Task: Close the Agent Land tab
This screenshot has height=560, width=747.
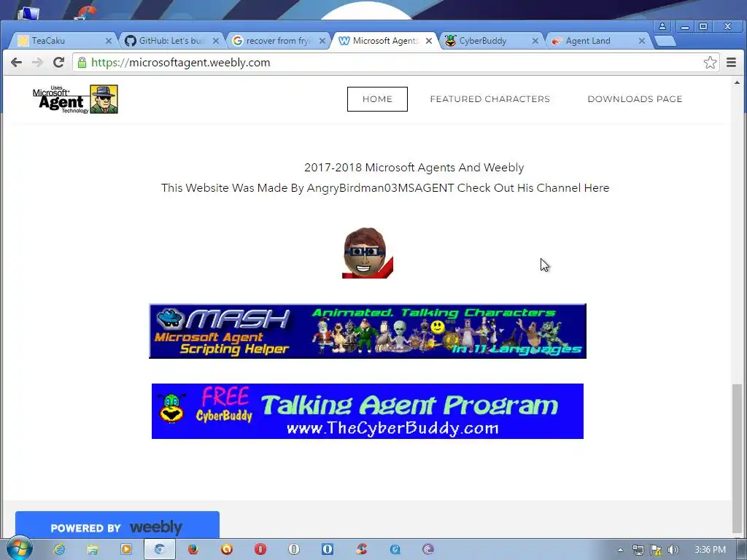Action: [x=642, y=41]
